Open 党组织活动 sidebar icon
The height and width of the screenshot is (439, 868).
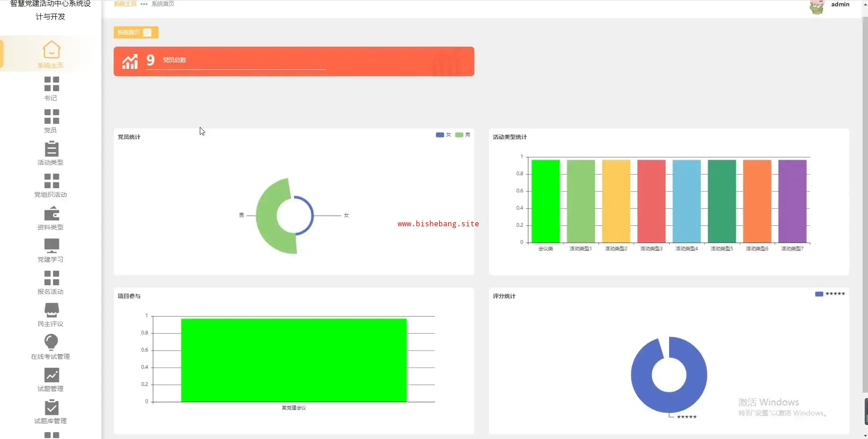point(51,181)
